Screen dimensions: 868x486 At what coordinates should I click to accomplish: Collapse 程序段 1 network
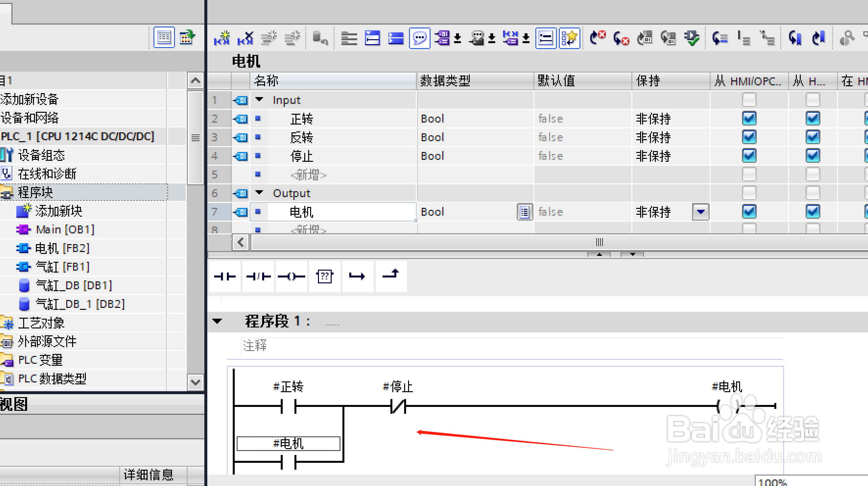point(217,321)
